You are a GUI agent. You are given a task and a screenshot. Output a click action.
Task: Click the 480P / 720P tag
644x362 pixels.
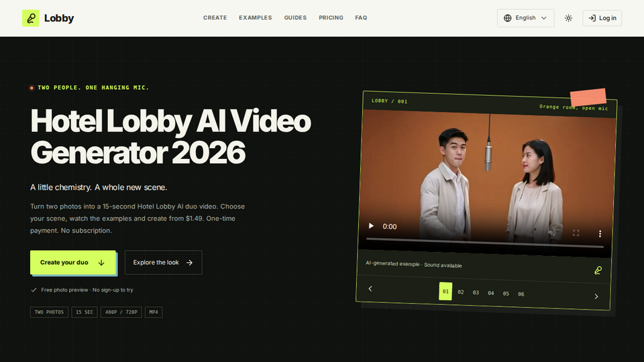[x=121, y=312]
